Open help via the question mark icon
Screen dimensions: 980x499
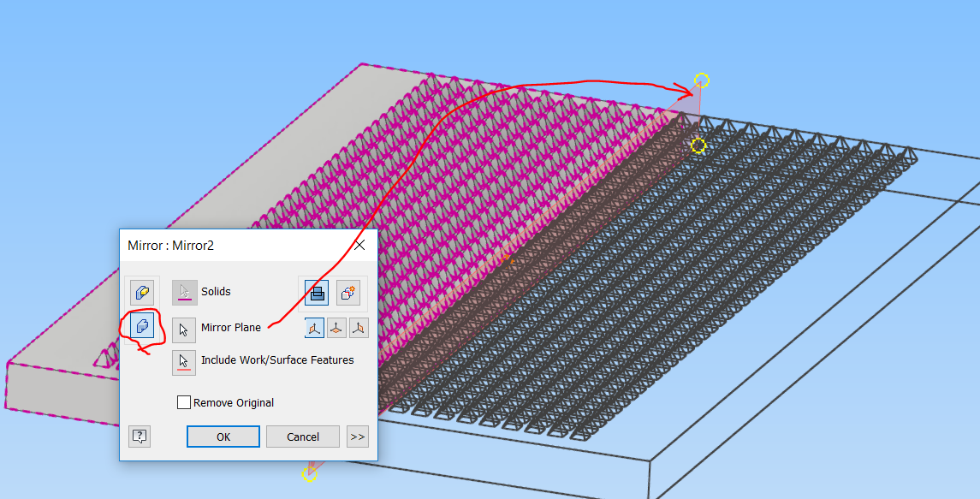[x=139, y=437]
